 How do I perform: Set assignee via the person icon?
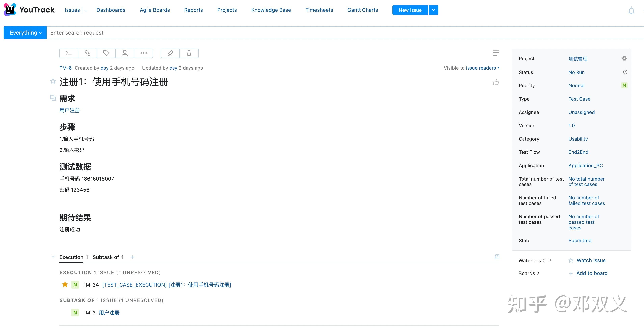(x=124, y=53)
